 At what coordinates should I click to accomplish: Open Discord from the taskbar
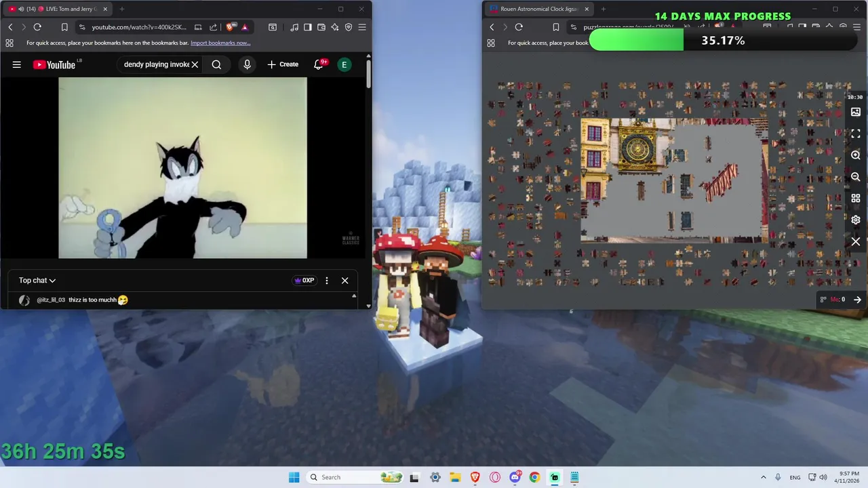515,477
